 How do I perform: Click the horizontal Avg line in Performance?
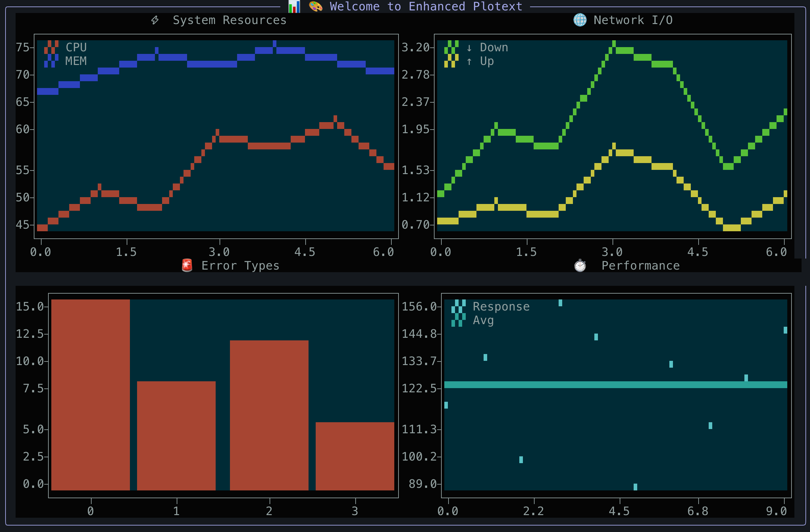615,385
